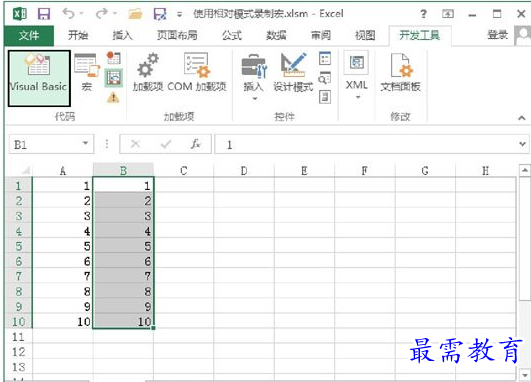Collapse the ribbon with the caret
This screenshot has height=382, width=531.
point(522,118)
